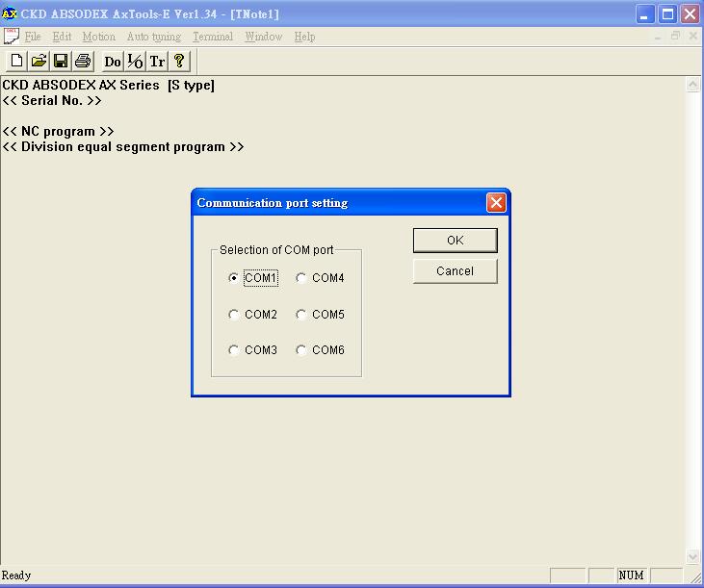Viewport: 704px width, 588px height.
Task: Select the COM2 port option
Action: coord(234,315)
